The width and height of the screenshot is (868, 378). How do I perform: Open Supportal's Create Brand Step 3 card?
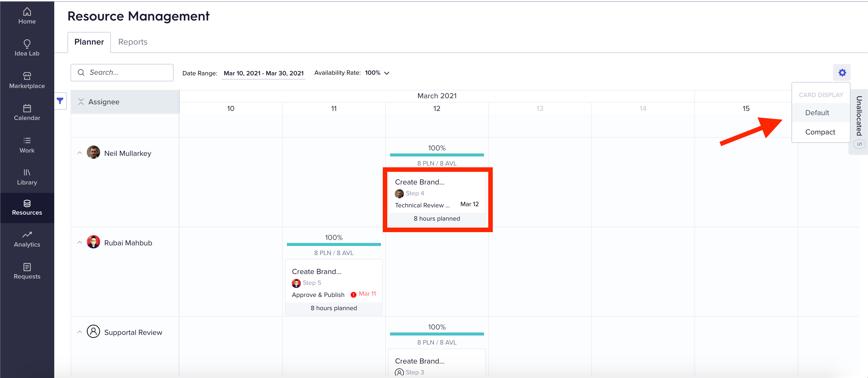437,363
